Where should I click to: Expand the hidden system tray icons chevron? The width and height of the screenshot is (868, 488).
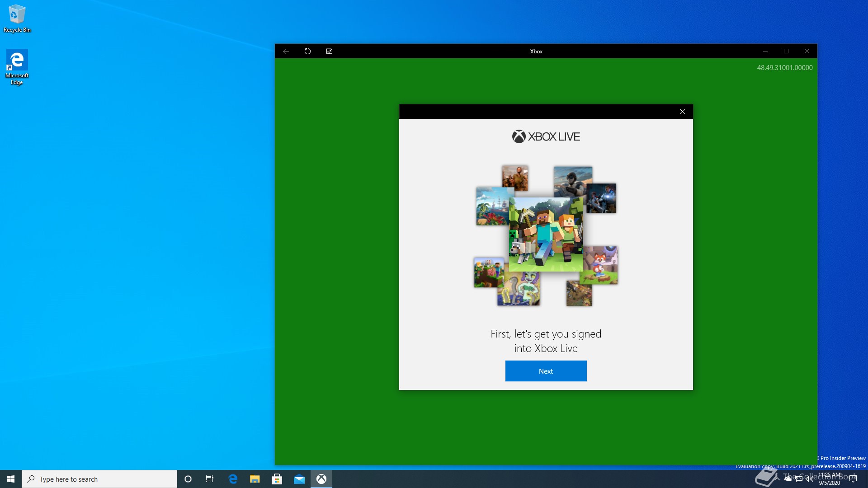(x=777, y=479)
